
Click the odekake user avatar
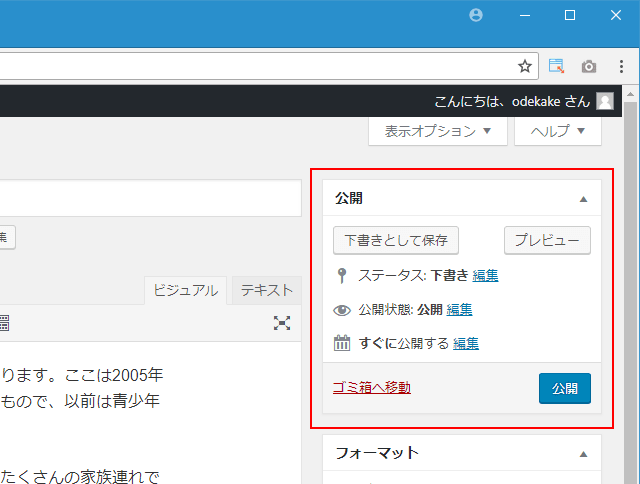[605, 101]
